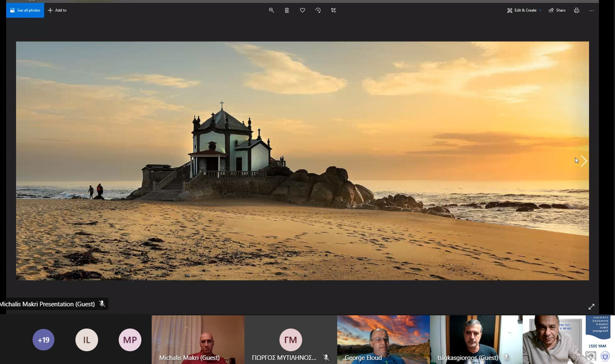Open the Share menu

(557, 10)
